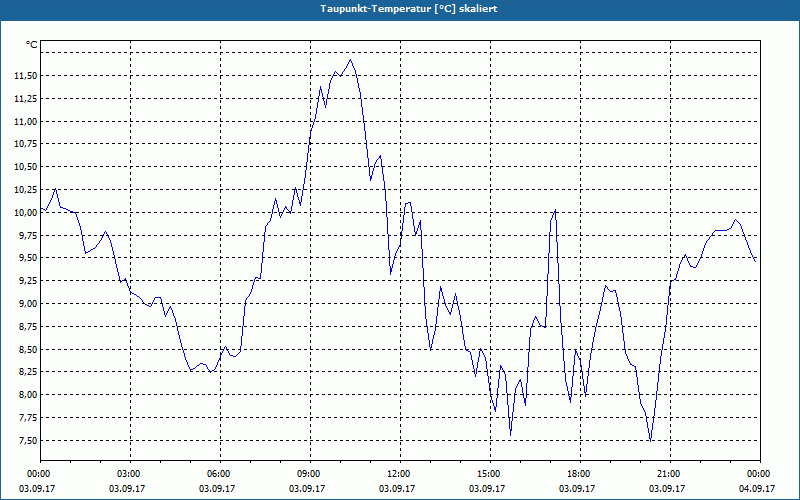This screenshot has height=500, width=800.
Task: Click the 10,25 y-axis label
Action: (26, 190)
